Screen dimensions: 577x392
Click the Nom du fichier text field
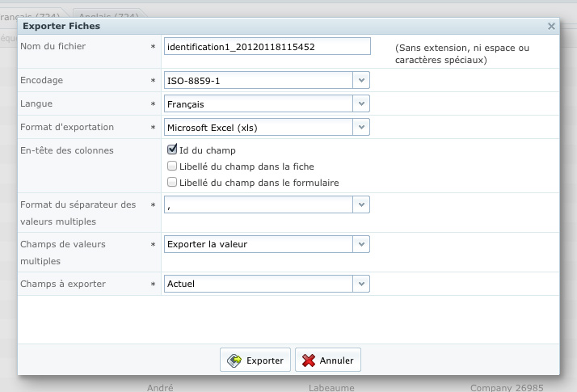267,47
